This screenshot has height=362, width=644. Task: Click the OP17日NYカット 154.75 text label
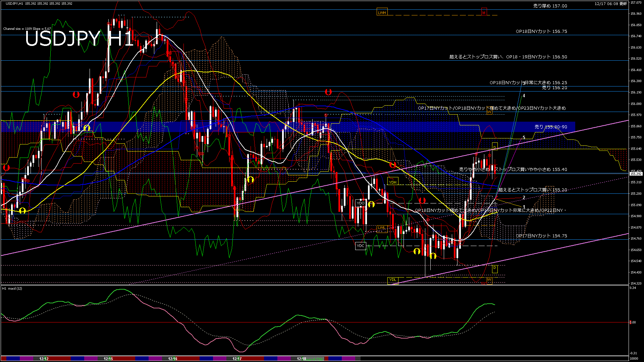coord(541,236)
